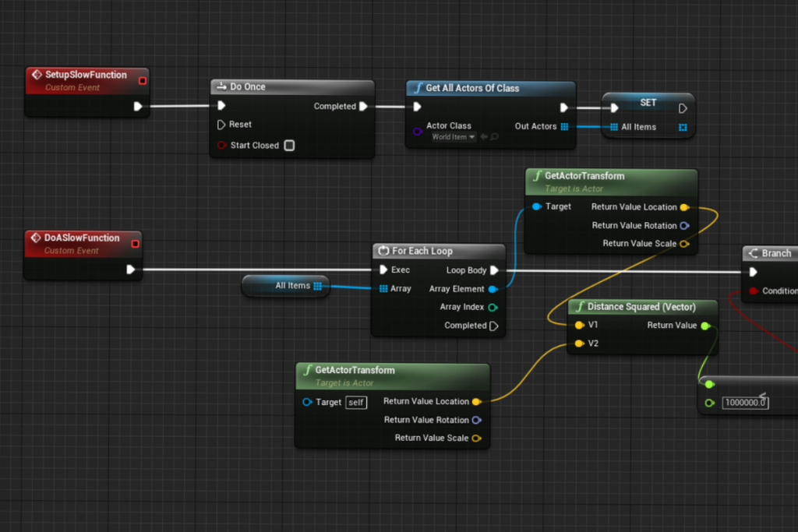The width and height of the screenshot is (798, 532).
Task: Click the Start Closed red boolean pin
Action: click(221, 146)
